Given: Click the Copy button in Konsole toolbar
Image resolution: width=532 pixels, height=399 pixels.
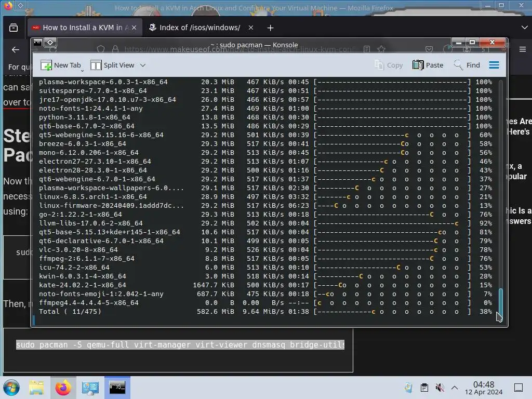Looking at the screenshot, I should (x=389, y=65).
